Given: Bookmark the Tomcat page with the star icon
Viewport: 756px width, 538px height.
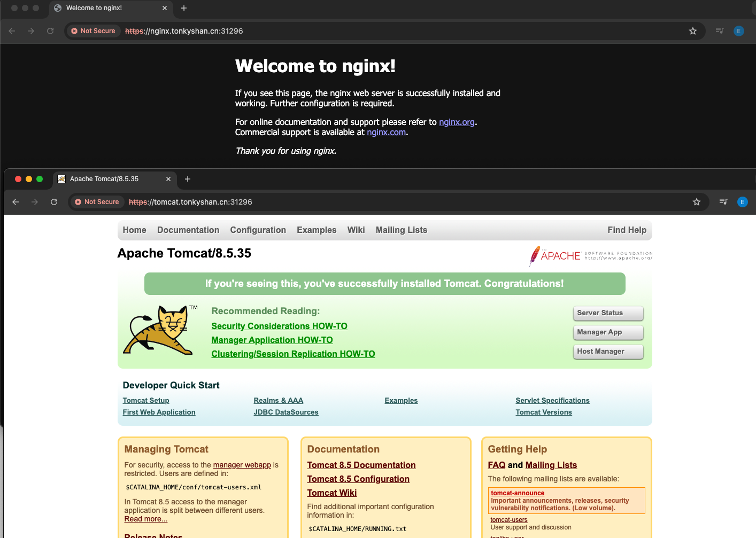Looking at the screenshot, I should click(696, 202).
